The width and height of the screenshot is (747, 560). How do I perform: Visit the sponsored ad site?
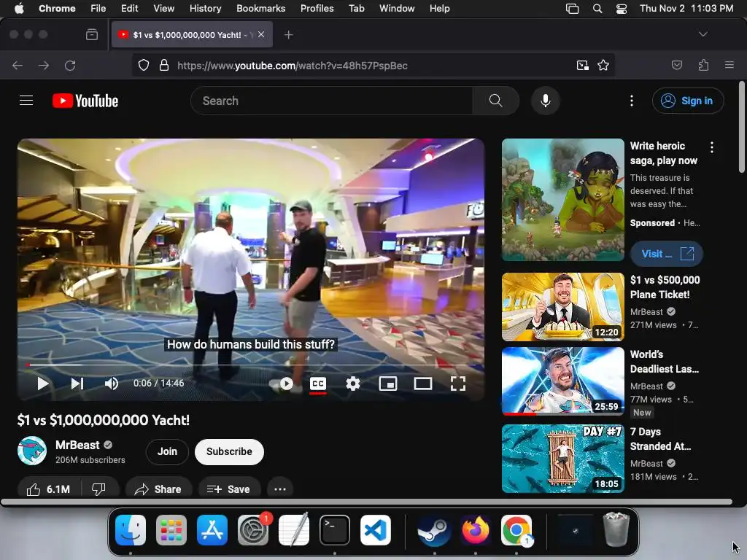point(667,254)
